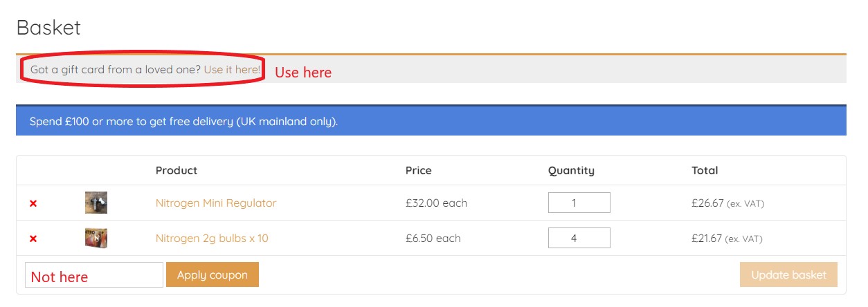Open the Nitrogen 2g bulbs product thumbnail
The height and width of the screenshot is (307, 868).
point(96,239)
